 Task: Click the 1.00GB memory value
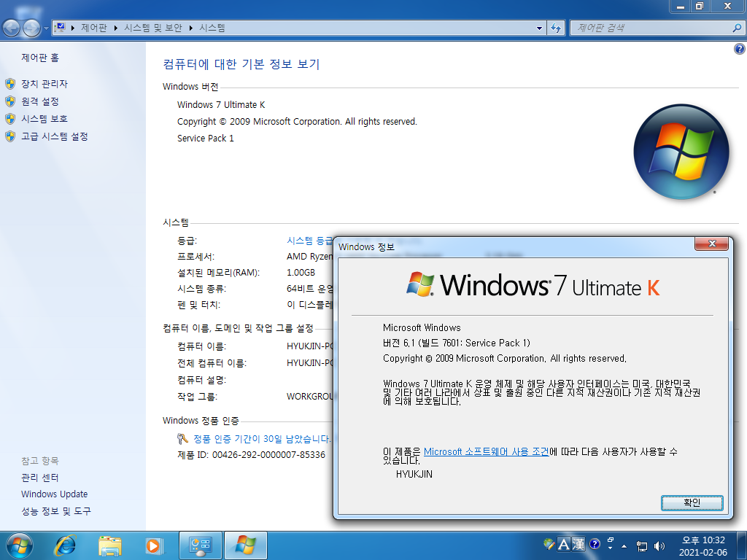pos(301,273)
